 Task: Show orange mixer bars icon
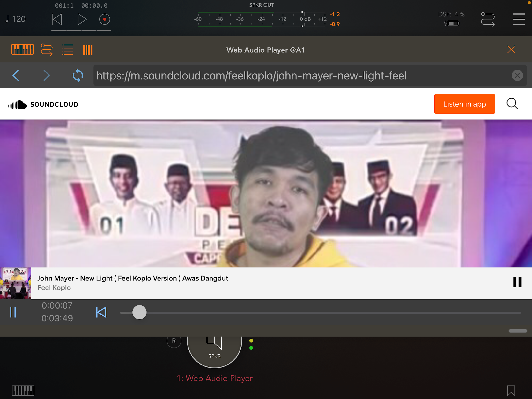(x=88, y=50)
